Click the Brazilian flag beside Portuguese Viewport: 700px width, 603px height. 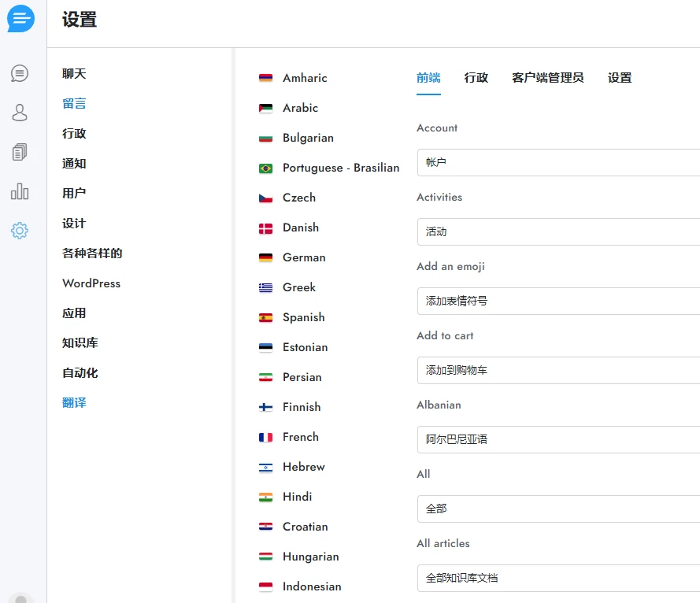click(x=266, y=168)
